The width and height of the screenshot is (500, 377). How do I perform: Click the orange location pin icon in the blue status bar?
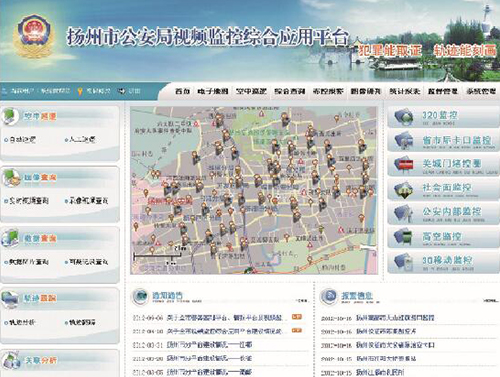[80, 91]
